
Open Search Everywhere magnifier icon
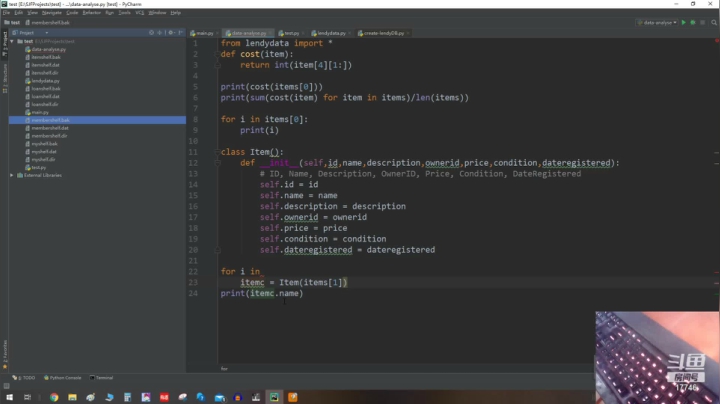[x=714, y=22]
